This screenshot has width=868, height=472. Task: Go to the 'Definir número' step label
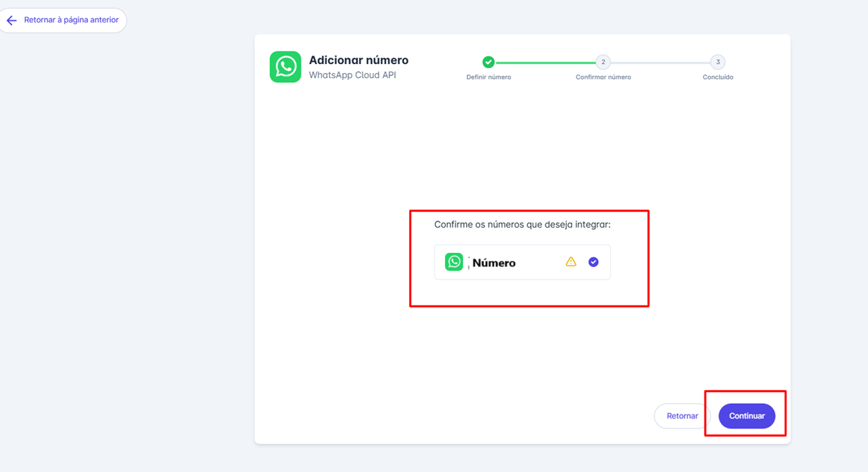[488, 77]
